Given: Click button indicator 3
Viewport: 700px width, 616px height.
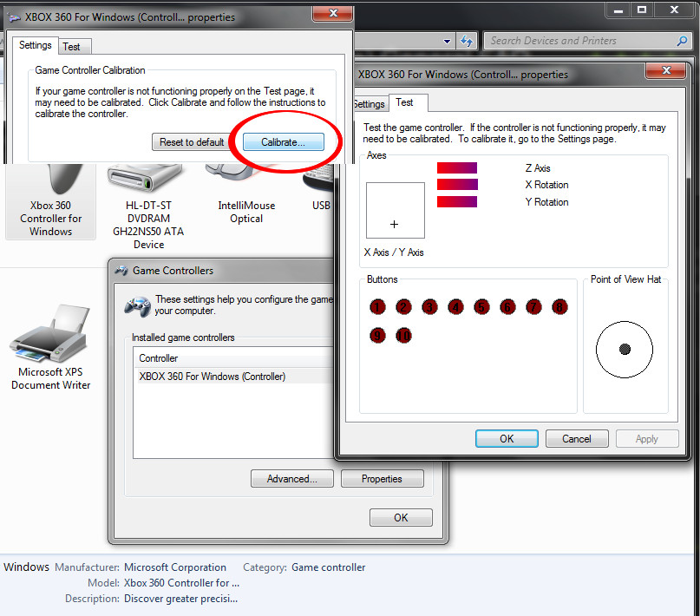Looking at the screenshot, I should tap(429, 307).
